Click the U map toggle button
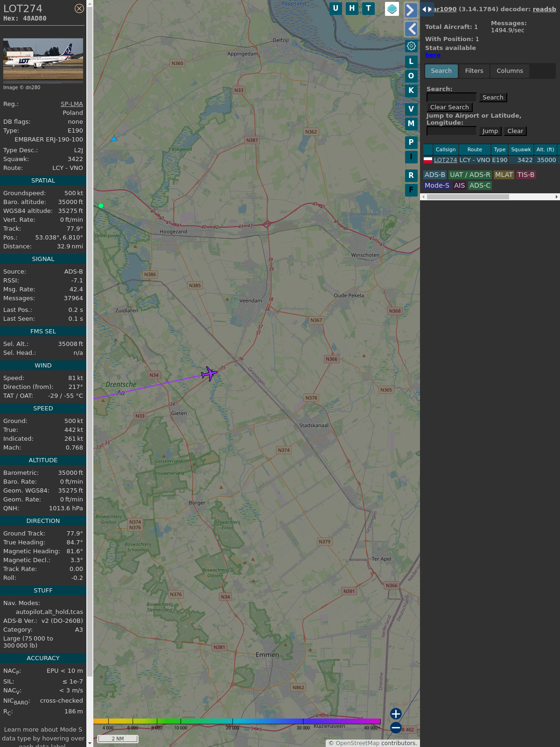 [x=336, y=8]
